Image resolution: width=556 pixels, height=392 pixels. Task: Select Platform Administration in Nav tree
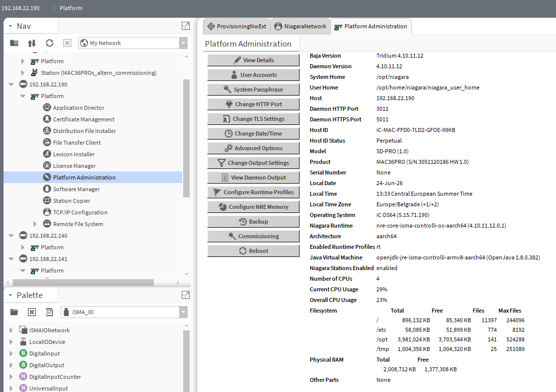(84, 178)
